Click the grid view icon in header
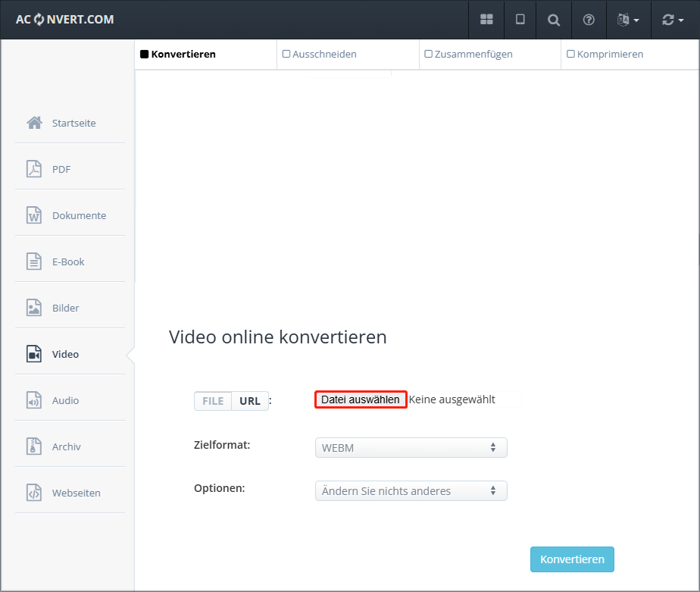The height and width of the screenshot is (592, 700). 486,20
